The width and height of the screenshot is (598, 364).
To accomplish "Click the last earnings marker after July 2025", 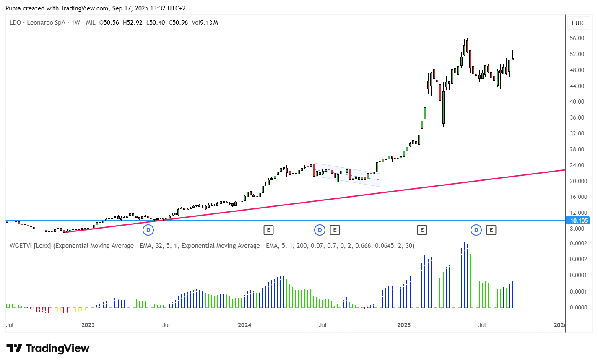I will tap(491, 230).
